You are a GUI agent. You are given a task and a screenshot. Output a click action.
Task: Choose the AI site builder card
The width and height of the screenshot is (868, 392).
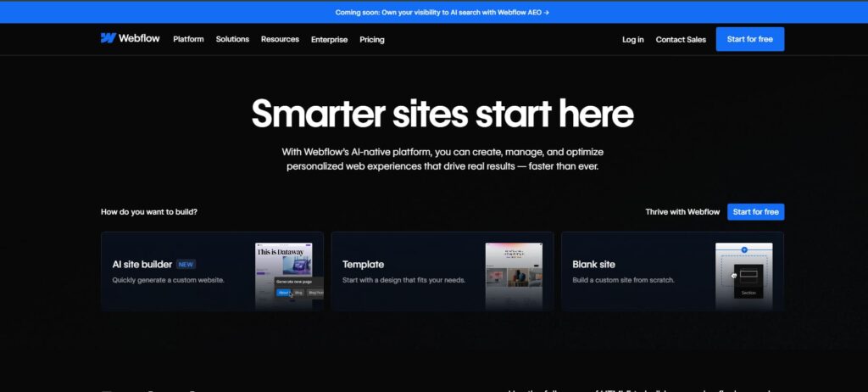(212, 272)
